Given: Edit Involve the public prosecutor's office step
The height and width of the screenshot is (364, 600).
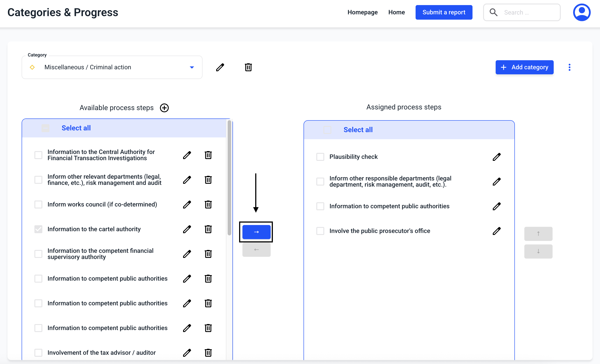Looking at the screenshot, I should click(497, 231).
